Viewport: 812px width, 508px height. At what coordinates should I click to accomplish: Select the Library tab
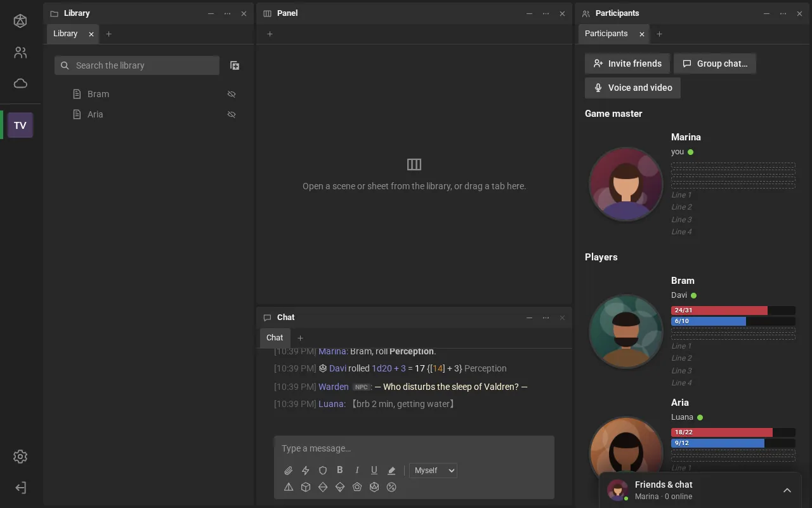65,34
